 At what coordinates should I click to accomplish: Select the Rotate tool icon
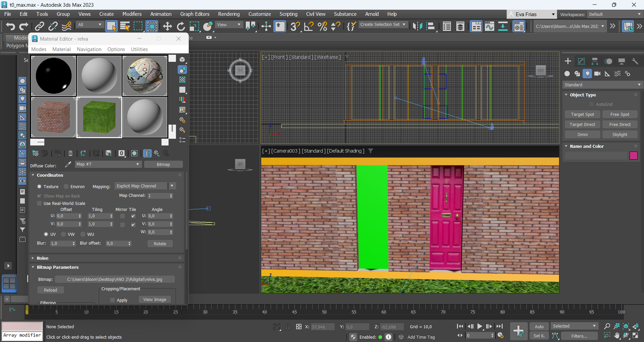[x=181, y=26]
